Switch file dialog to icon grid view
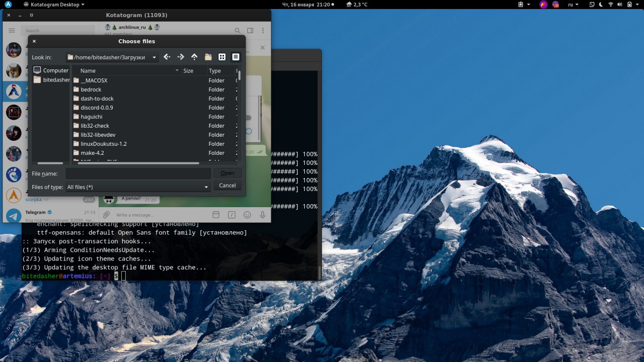 click(222, 57)
